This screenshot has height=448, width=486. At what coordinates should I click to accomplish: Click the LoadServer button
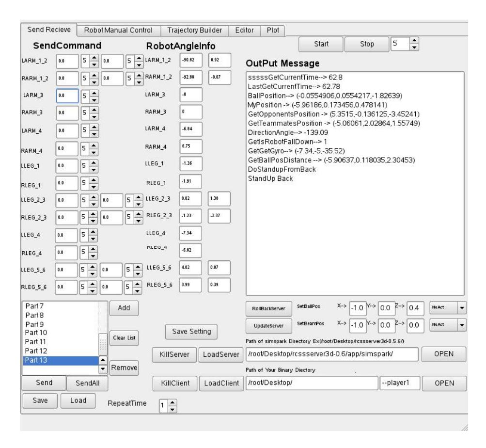[x=221, y=354]
